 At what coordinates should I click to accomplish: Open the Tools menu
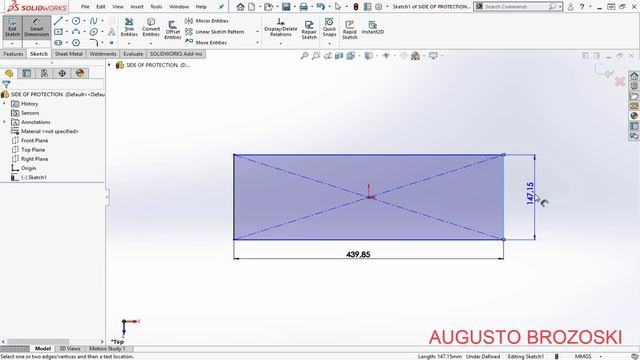(x=156, y=7)
